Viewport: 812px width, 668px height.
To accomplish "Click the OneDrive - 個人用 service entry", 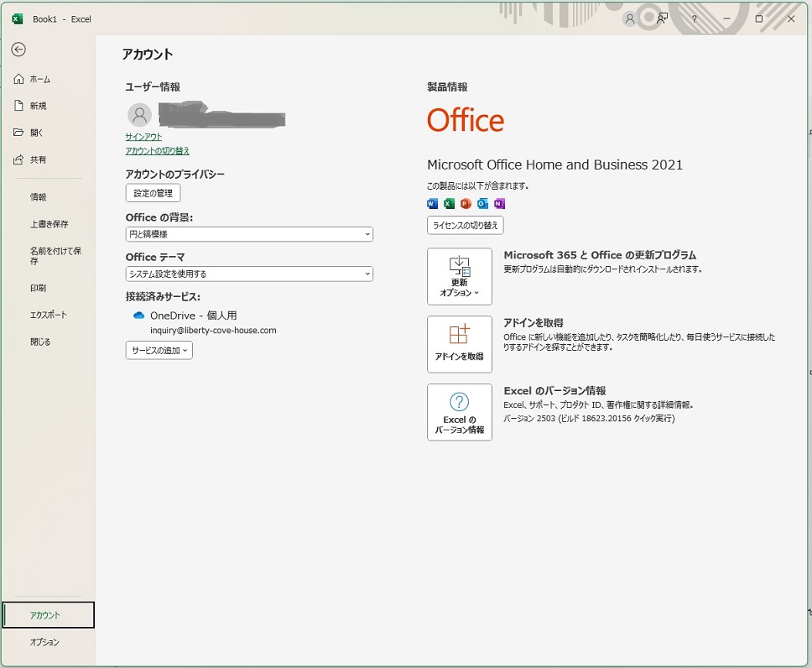I will click(193, 315).
